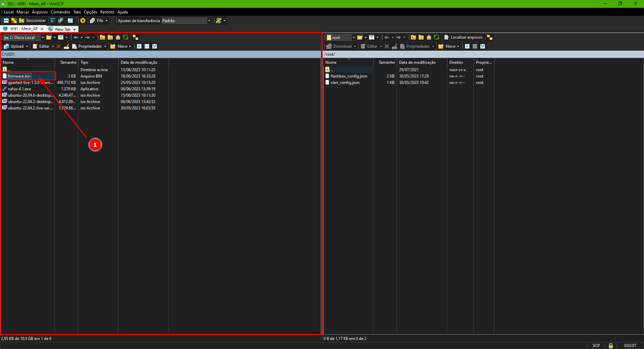Open the Comandos menu
This screenshot has width=644, height=349.
(60, 12)
